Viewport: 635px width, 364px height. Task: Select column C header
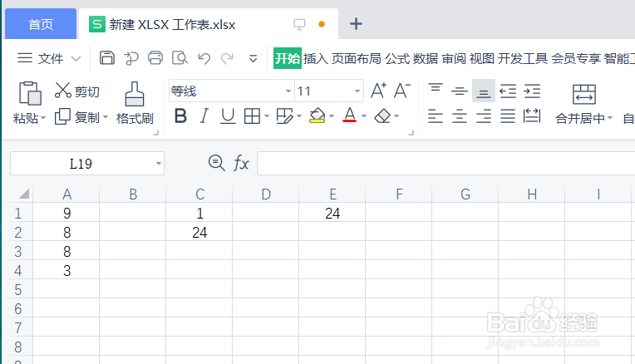[199, 194]
